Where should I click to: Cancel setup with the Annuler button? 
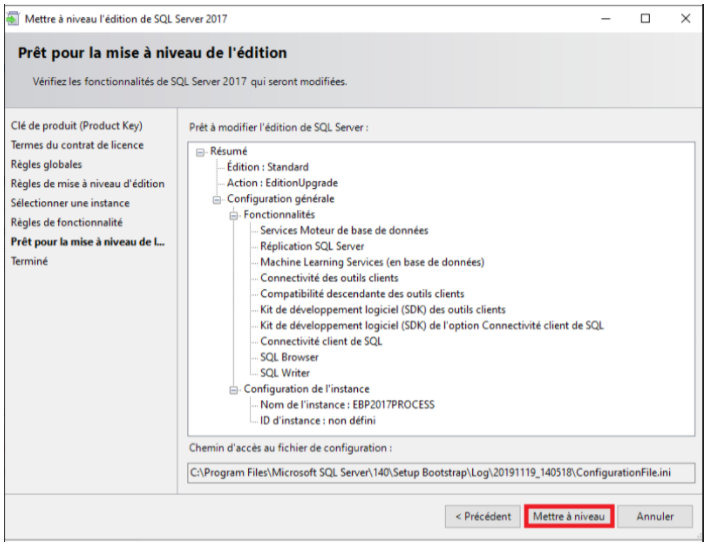click(655, 516)
